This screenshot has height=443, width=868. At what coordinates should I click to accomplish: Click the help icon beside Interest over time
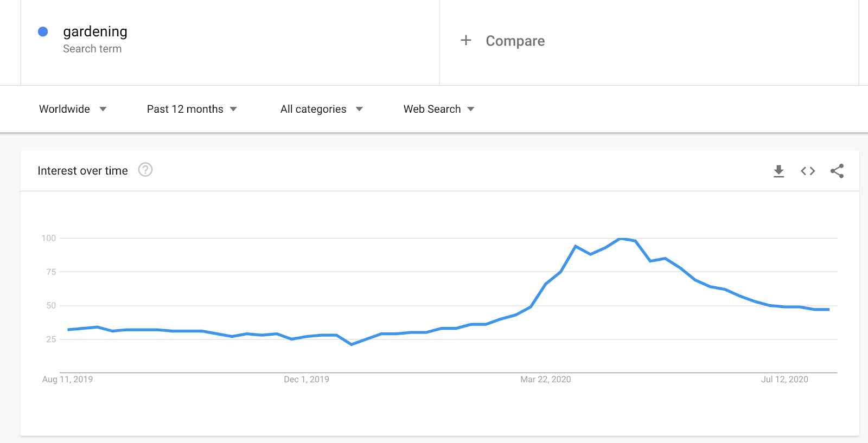click(145, 170)
